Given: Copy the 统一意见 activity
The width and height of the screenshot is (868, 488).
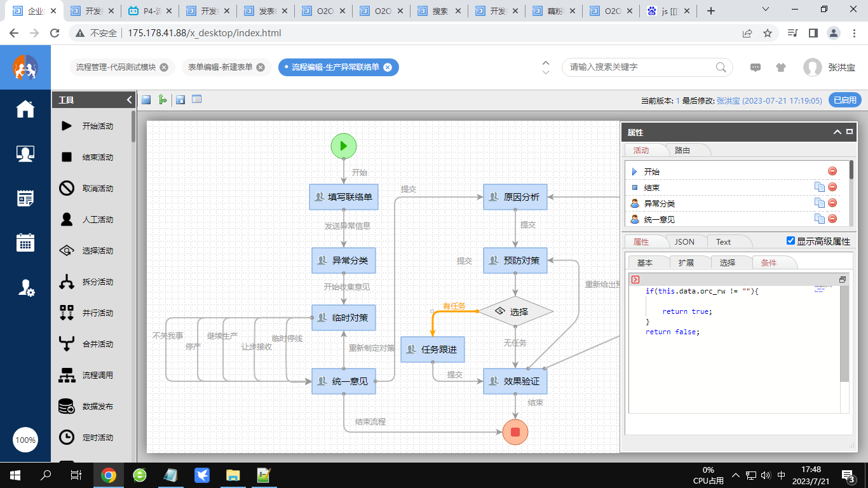Looking at the screenshot, I should [x=820, y=219].
